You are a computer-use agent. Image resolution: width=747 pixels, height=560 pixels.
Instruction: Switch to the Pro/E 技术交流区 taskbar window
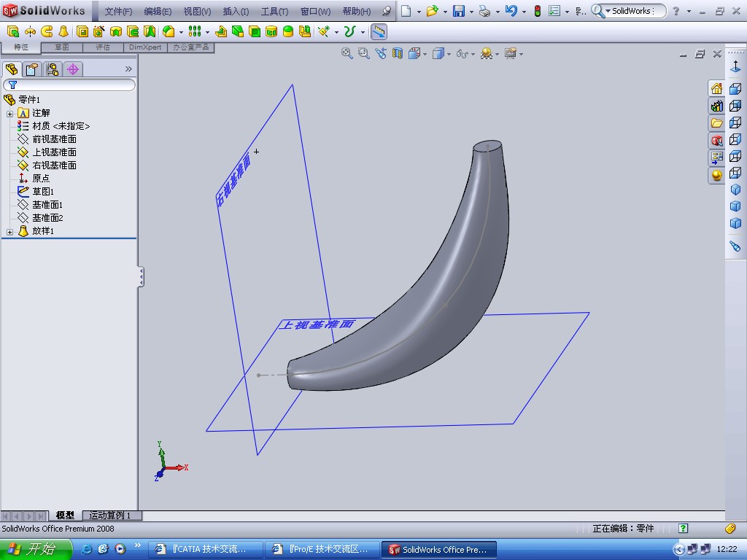point(322,550)
